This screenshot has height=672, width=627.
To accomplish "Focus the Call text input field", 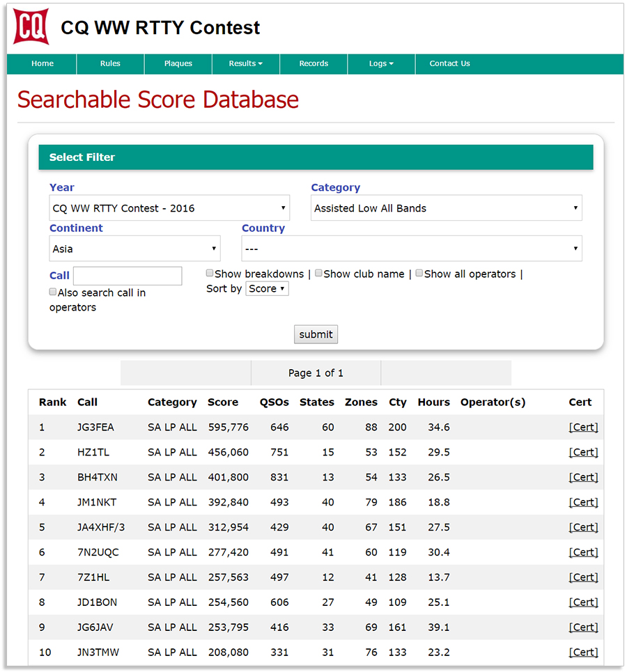I will click(x=127, y=276).
